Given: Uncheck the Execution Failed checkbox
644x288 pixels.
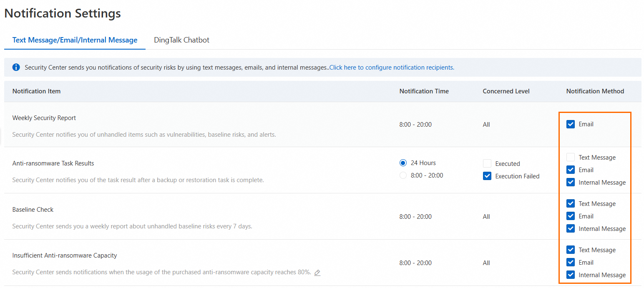Looking at the screenshot, I should [x=487, y=176].
